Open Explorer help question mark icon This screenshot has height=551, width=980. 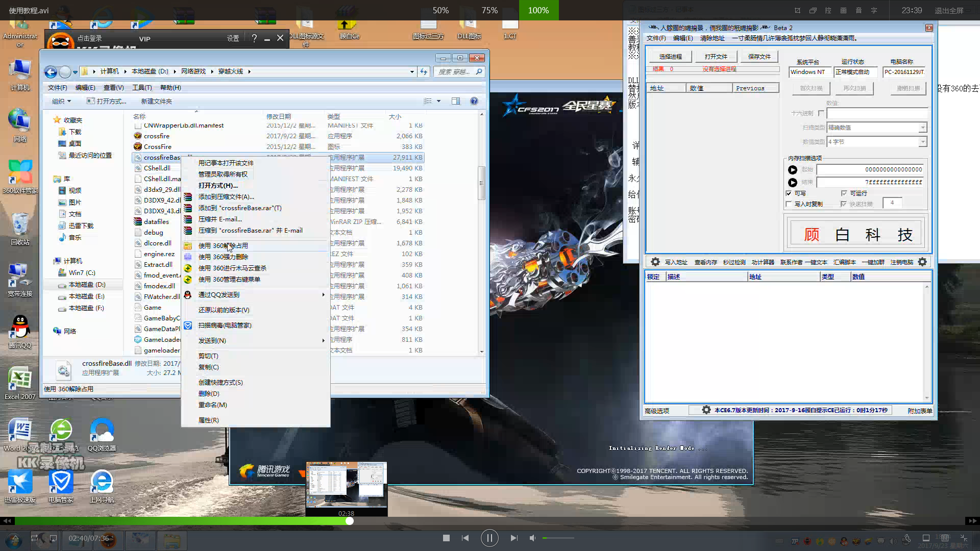coord(474,101)
